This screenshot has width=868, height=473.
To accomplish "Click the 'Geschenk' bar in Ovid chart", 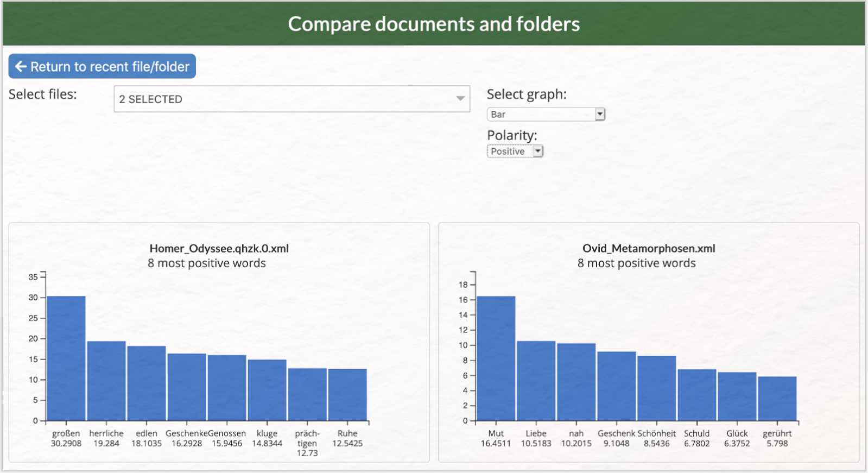I will pos(617,386).
